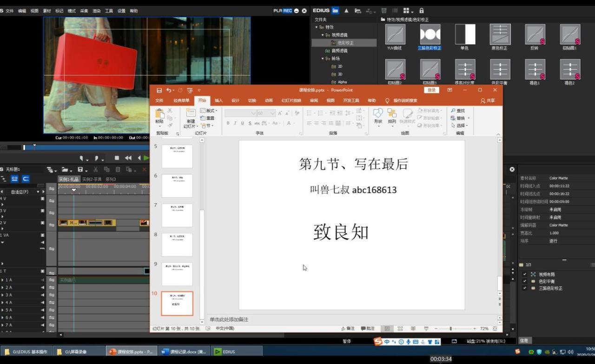Screen dimensions: 595x364
Task: Select slide 8 thumbnail in the slide pane
Action: (x=177, y=245)
